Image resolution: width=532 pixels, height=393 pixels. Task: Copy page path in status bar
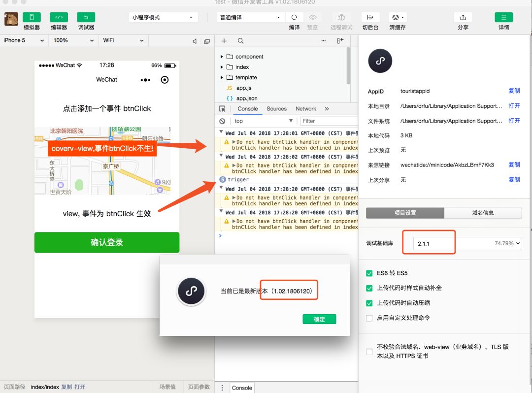(x=66, y=387)
